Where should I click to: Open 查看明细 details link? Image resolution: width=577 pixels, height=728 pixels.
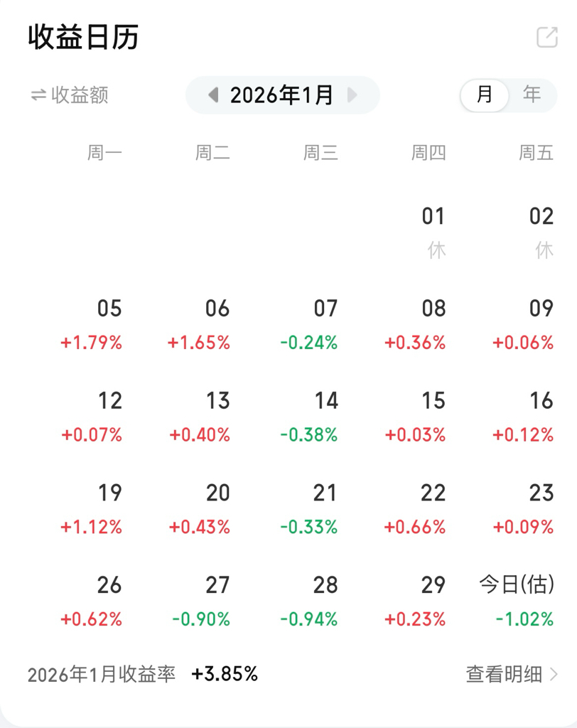coord(504,674)
